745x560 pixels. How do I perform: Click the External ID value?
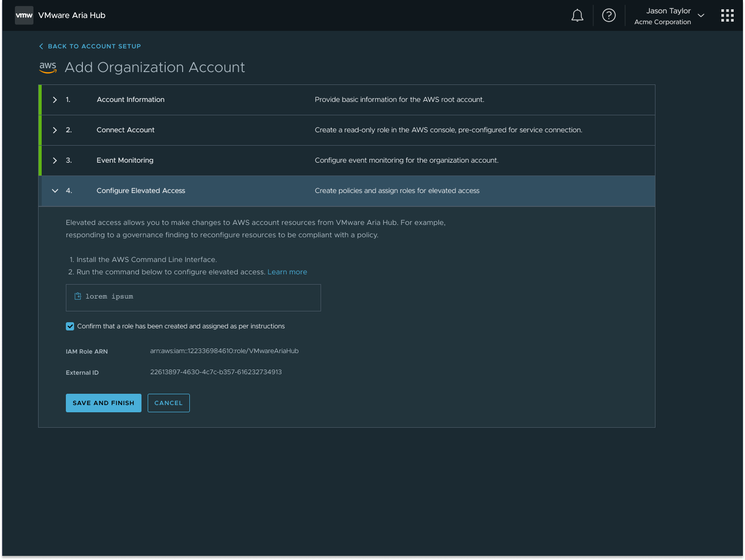pos(216,372)
